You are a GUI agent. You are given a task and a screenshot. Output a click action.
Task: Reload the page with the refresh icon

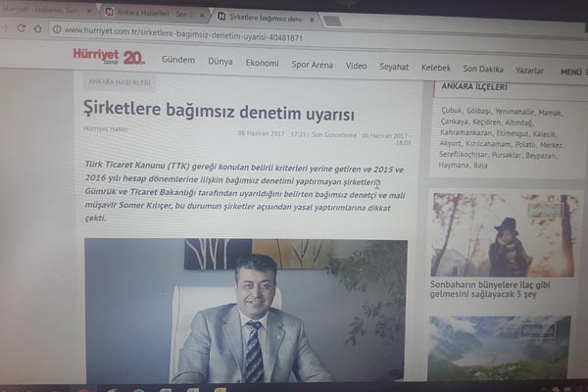point(20,28)
